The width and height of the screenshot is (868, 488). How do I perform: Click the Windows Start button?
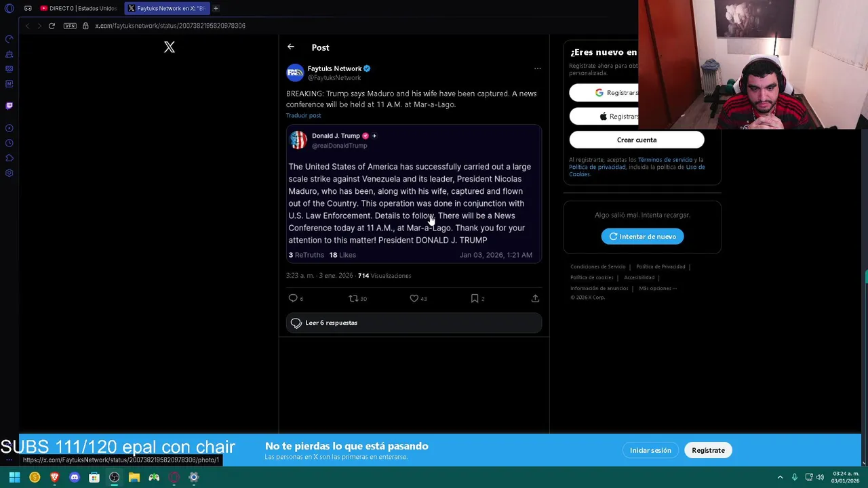tap(14, 477)
